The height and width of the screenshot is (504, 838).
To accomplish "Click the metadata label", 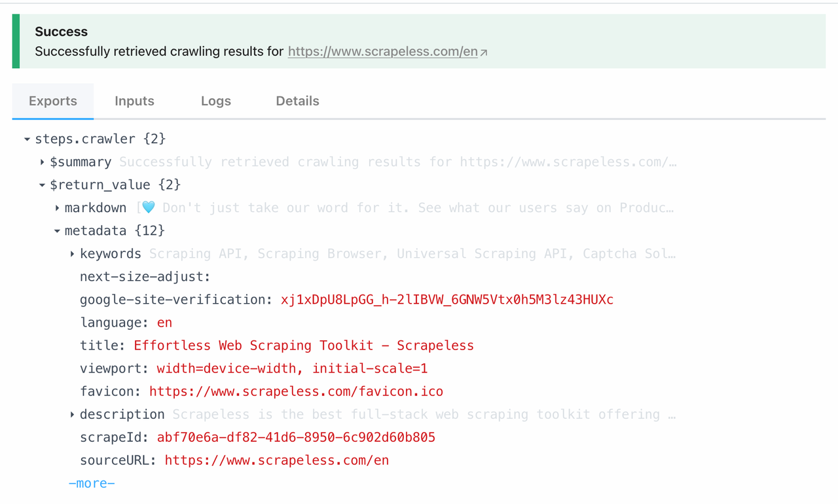I will [x=96, y=230].
